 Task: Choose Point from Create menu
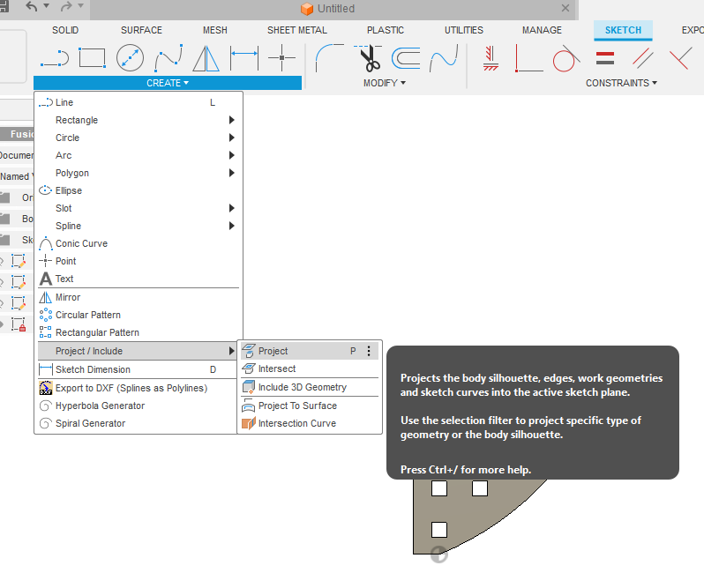[x=139, y=261]
